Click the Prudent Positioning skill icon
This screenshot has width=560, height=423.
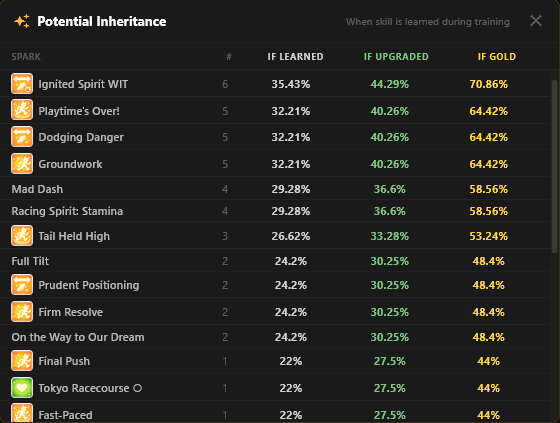(x=22, y=285)
